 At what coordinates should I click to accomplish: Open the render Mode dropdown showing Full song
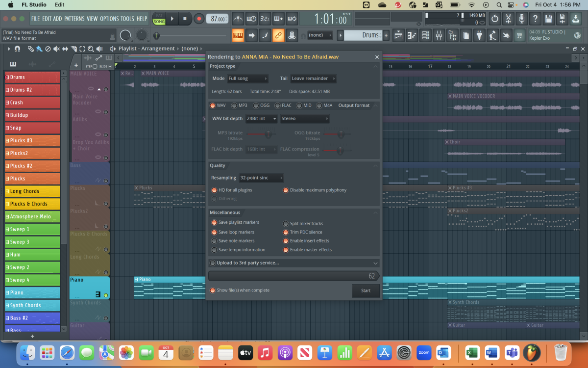click(x=248, y=78)
